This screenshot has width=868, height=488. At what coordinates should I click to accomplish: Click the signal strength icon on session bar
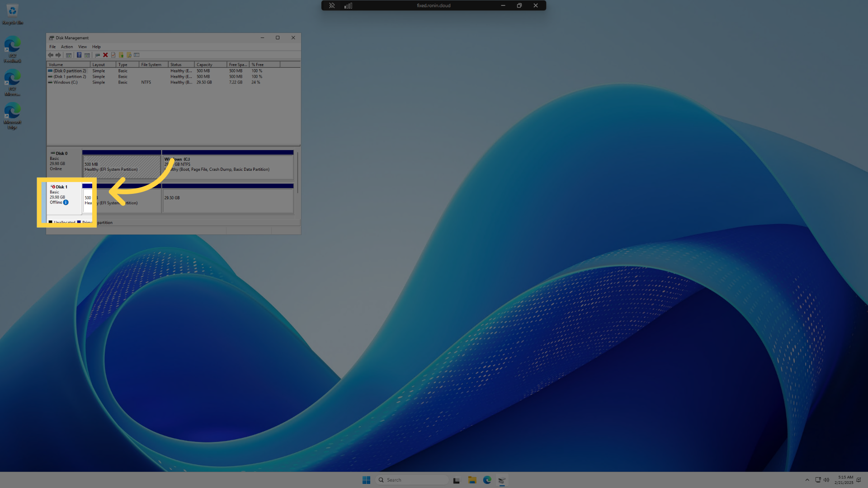click(348, 5)
